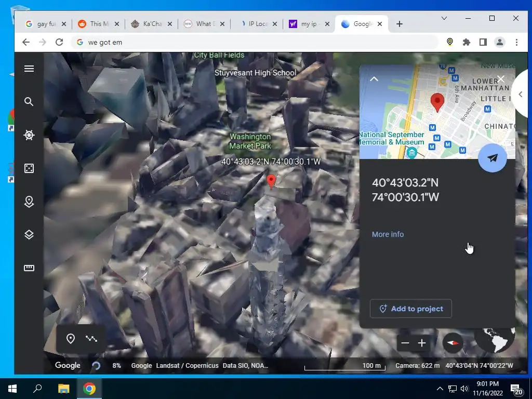Viewport: 532px width, 399px height.
Task: Select the Measure distance ruler tool
Action: (x=29, y=268)
